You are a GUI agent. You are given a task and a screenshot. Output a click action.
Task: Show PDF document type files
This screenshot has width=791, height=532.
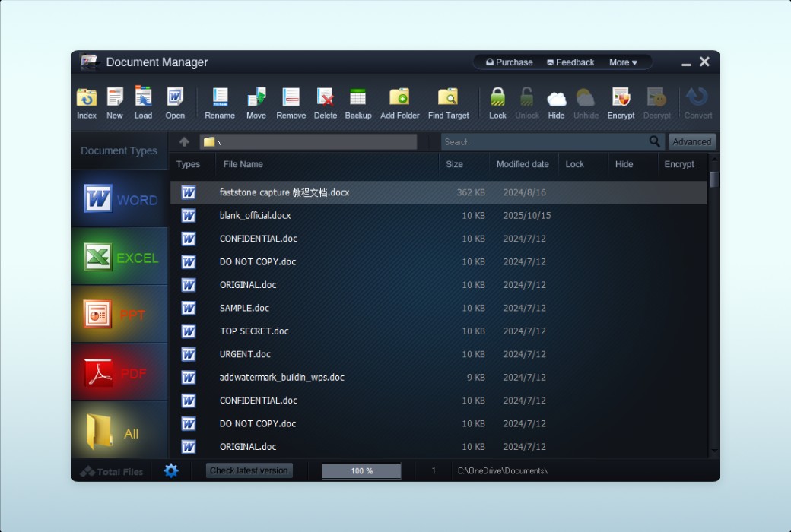120,373
